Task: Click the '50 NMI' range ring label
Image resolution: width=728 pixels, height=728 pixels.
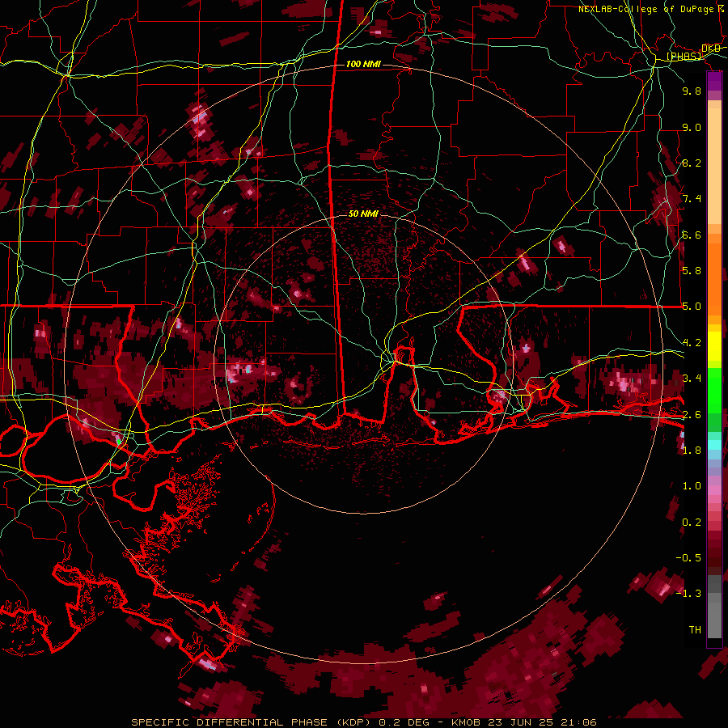Action: point(363,214)
